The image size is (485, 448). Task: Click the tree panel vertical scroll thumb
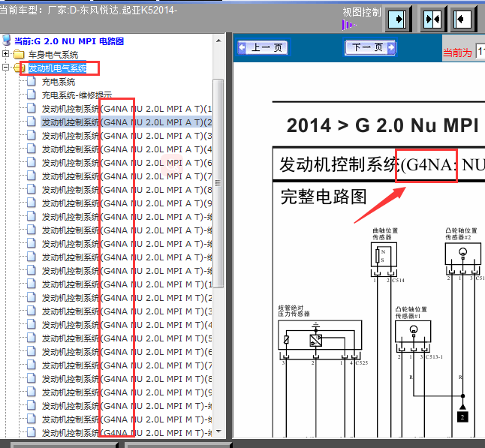click(218, 183)
